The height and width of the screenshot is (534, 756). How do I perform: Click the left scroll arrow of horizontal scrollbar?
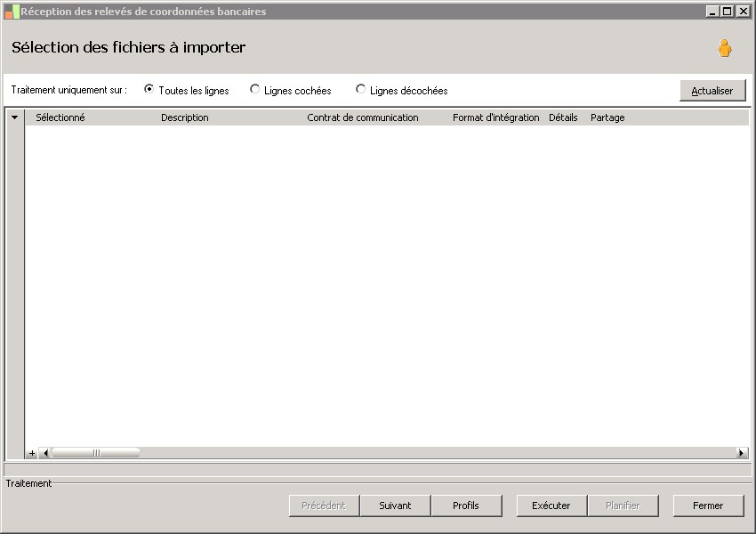[x=44, y=453]
